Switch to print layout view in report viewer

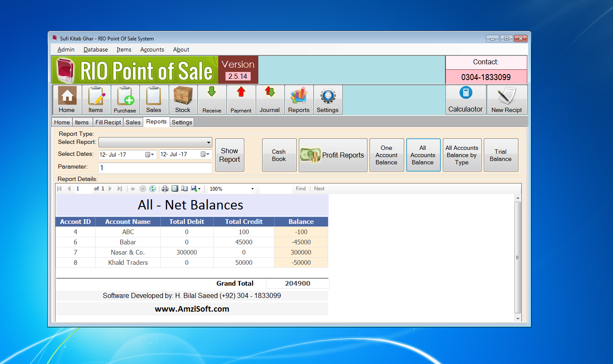(x=174, y=189)
